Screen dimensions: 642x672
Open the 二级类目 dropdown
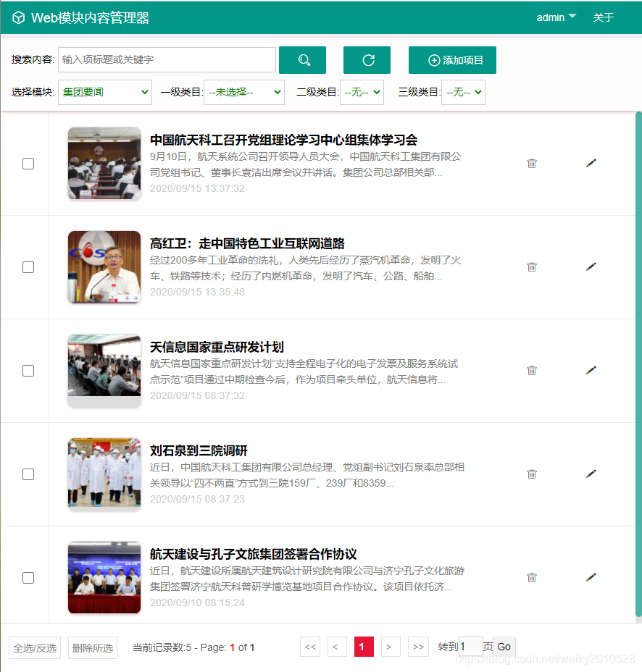(362, 92)
